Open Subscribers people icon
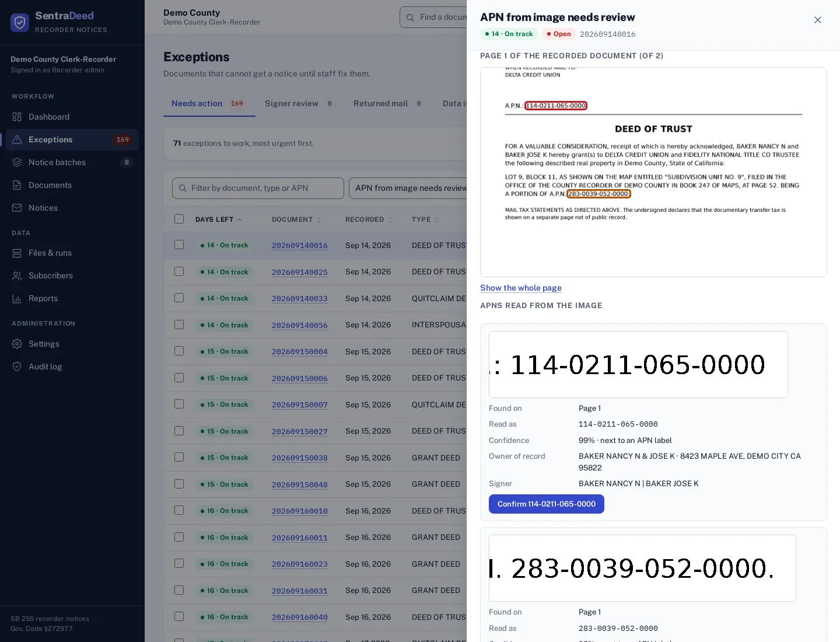Screen dimensions: 840x642 17,275
